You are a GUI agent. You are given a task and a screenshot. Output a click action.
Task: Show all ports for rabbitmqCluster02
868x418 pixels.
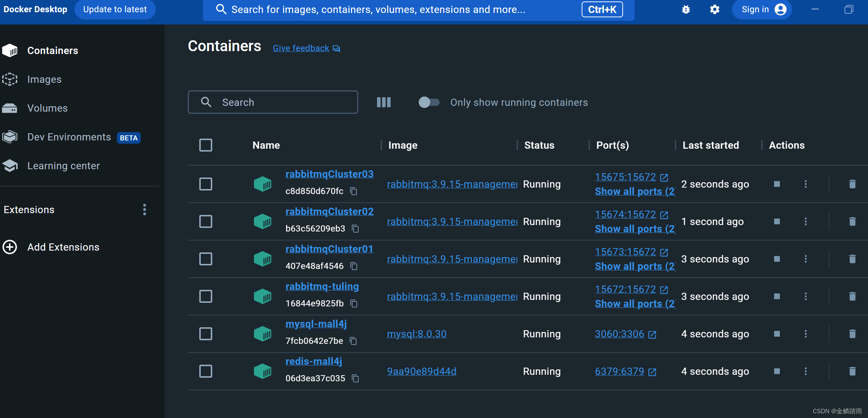point(635,229)
